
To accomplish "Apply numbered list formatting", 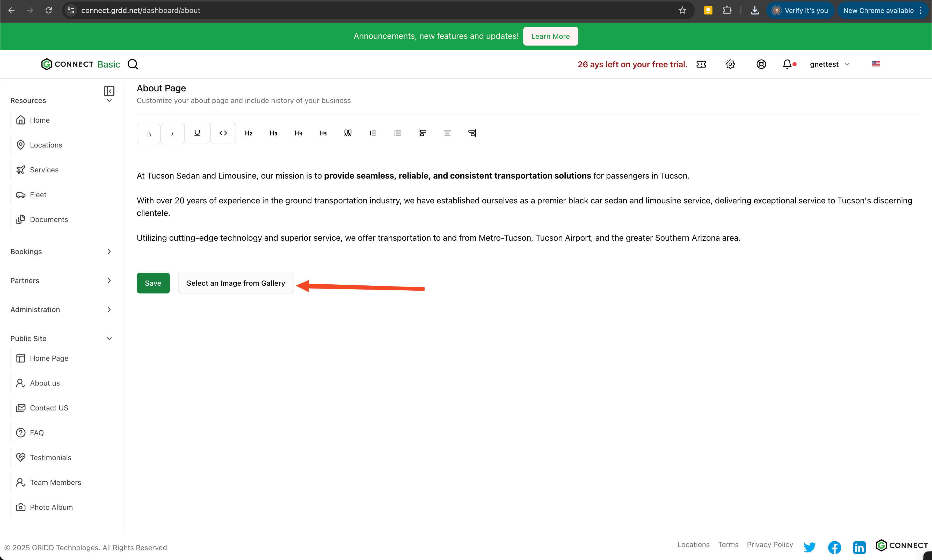I will coord(373,133).
